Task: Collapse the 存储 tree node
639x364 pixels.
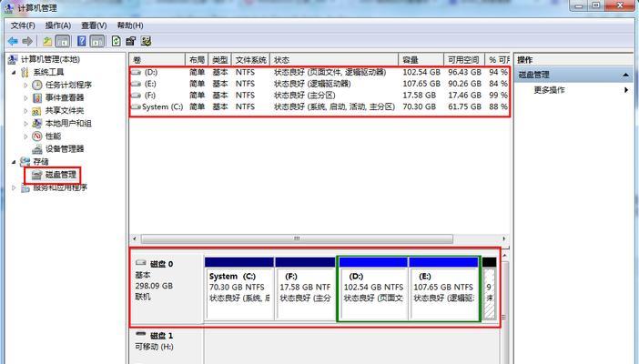Action: (13, 161)
